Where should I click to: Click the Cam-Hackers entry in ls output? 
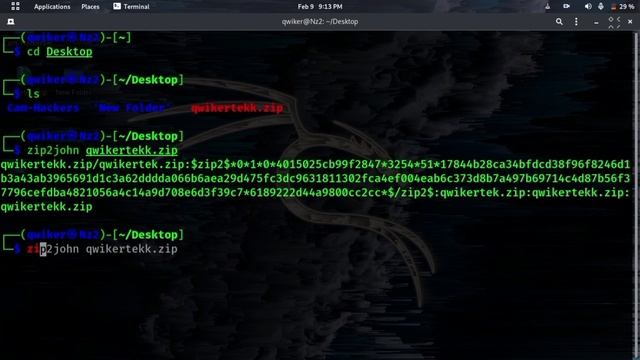(43, 108)
